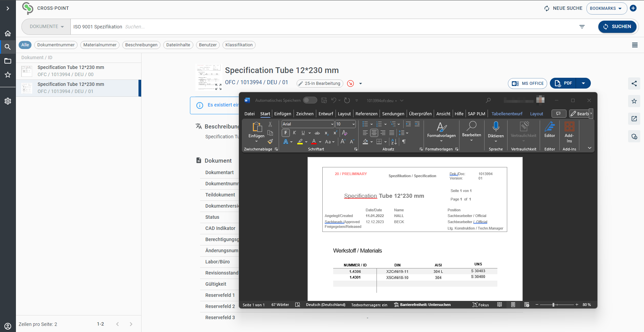Toggle right alignment in Word
The height and width of the screenshot is (332, 644).
click(x=383, y=133)
